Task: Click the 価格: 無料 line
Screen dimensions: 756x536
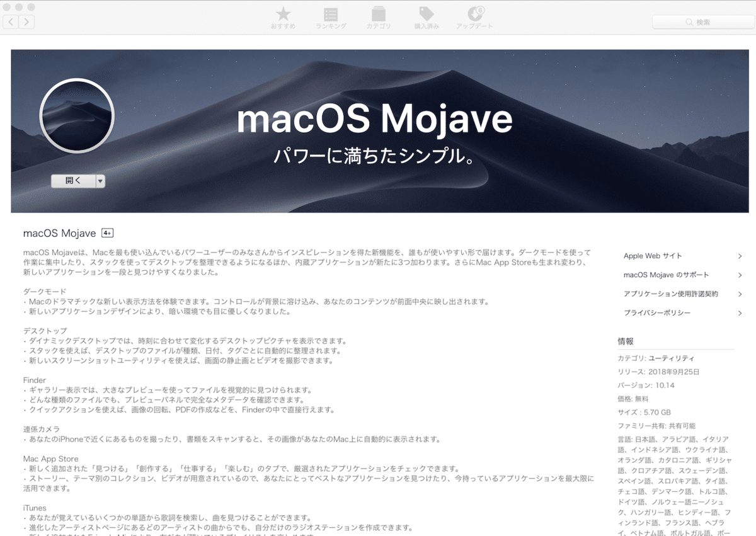Action: pos(633,399)
